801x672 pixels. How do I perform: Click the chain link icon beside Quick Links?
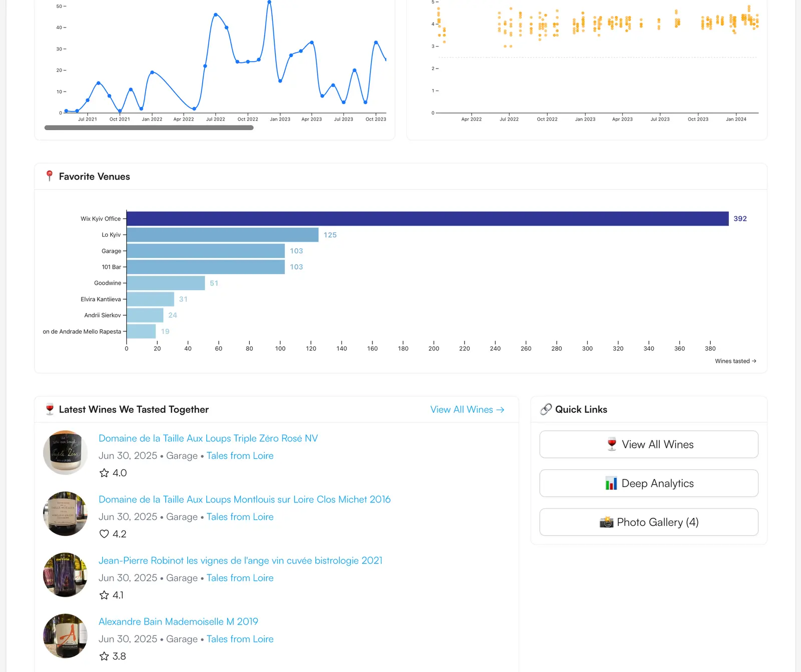point(546,409)
